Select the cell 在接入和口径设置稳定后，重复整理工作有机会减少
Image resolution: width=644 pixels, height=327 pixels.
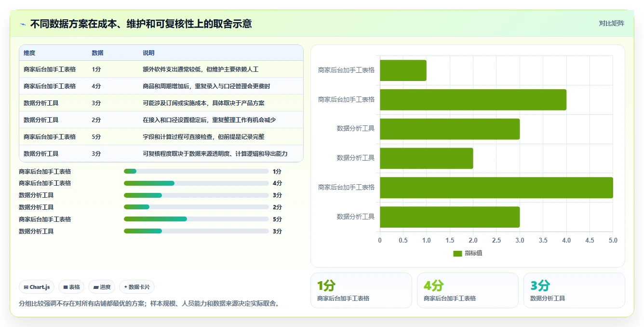coord(209,120)
